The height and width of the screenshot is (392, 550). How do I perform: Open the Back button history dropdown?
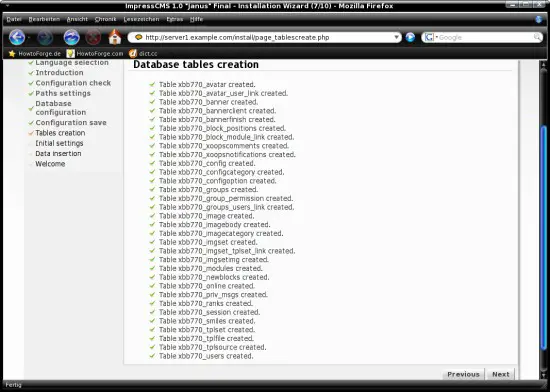tap(29, 38)
